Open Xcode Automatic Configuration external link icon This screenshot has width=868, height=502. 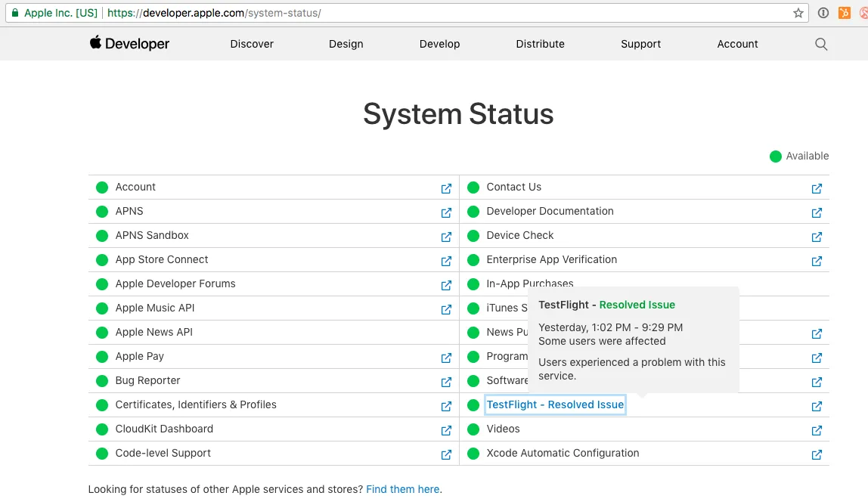[817, 454]
